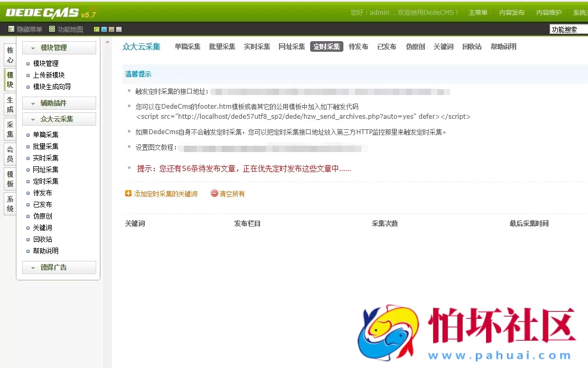Click the 会员 member sidebar icon
Viewport: 588px width, 368px height.
[x=9, y=154]
